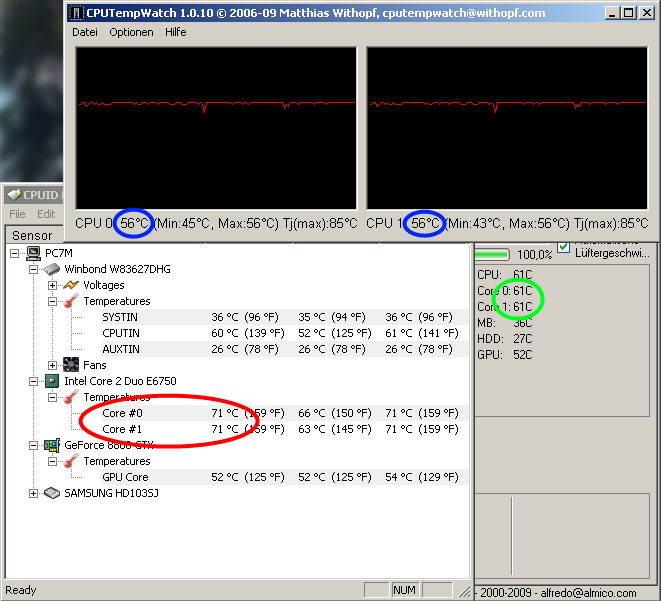Collapse the Winbond Temperatures node

pos(52,301)
